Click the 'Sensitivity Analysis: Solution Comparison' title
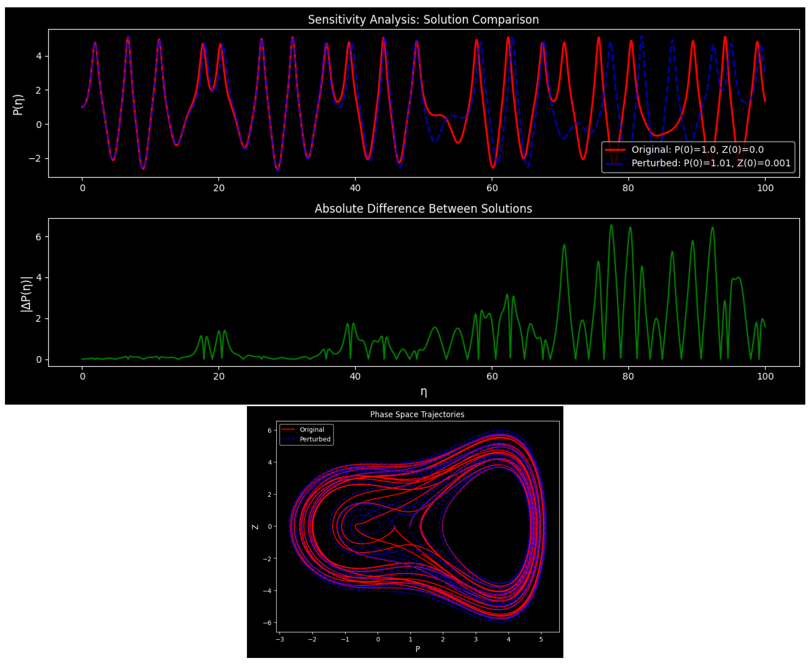The width and height of the screenshot is (812, 664). pyautogui.click(x=423, y=19)
